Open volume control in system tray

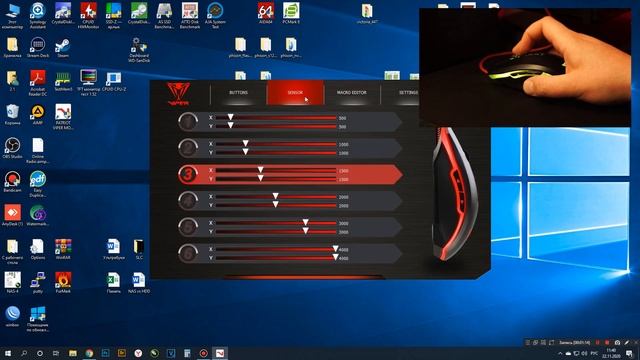point(584,353)
